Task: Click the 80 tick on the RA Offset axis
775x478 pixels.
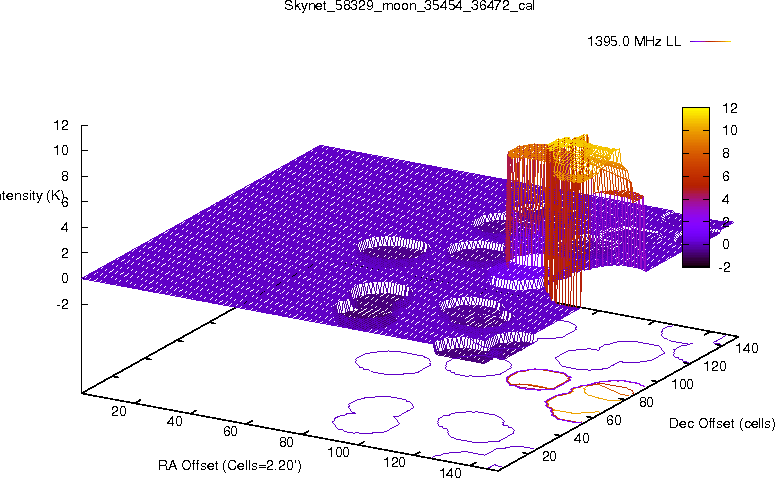Action: click(x=286, y=441)
